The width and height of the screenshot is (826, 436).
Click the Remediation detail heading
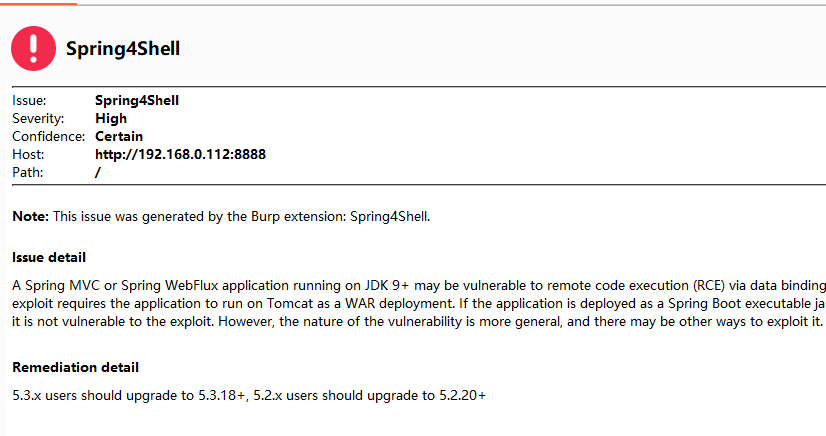(75, 367)
